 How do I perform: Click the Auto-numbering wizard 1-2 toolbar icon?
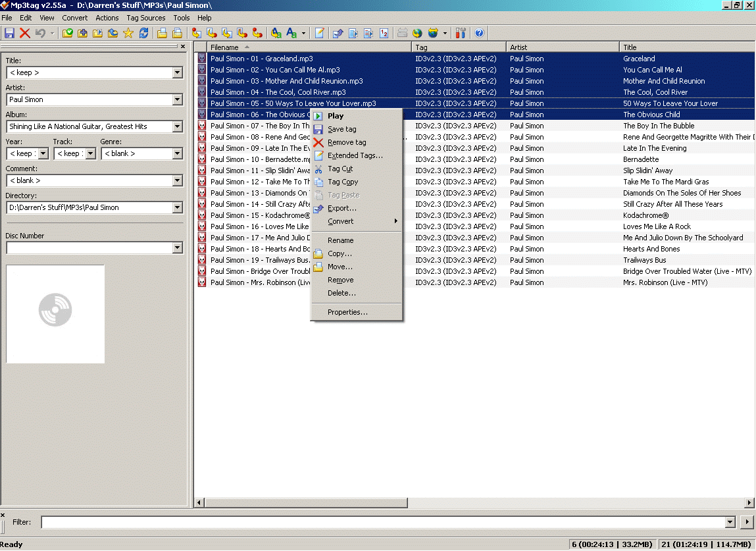point(384,33)
